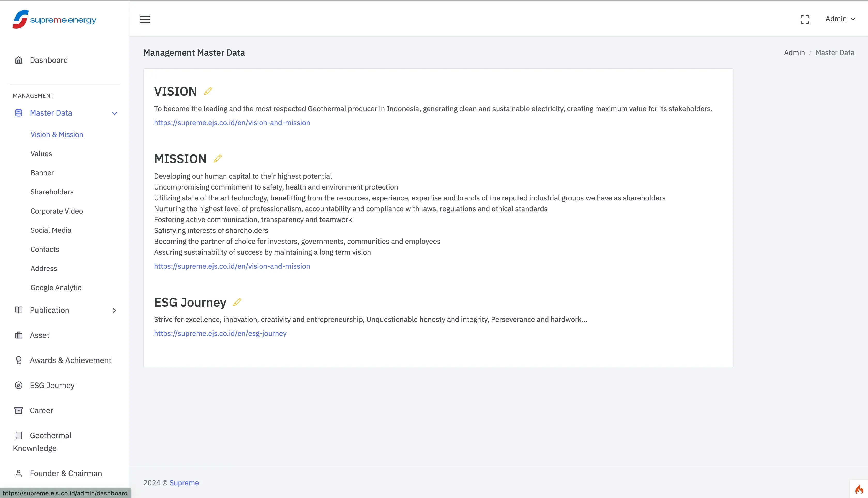Screen dimensions: 868x498
Task: Open Corporate Video submenu item
Action: point(57,211)
